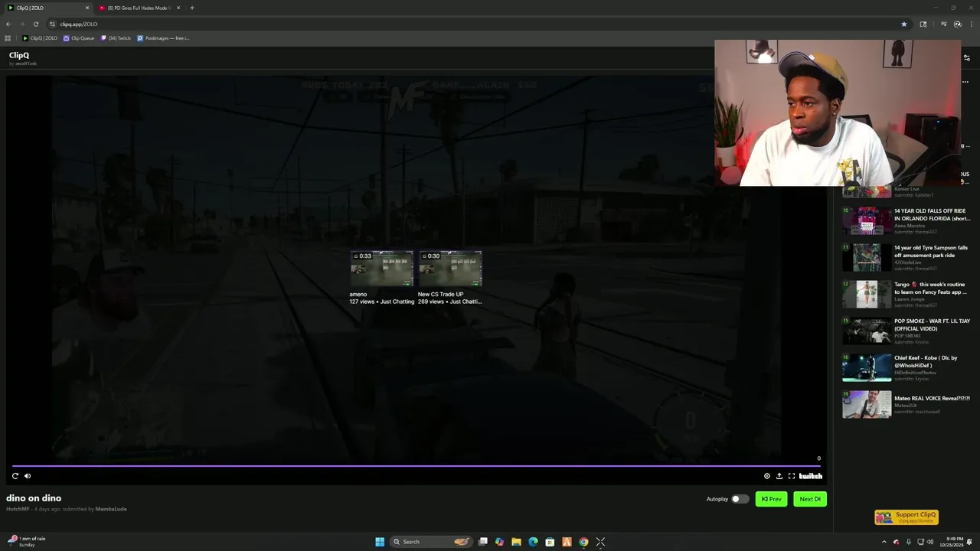Open Microsoft Edge from taskbar
The width and height of the screenshot is (980, 551).
tap(533, 542)
